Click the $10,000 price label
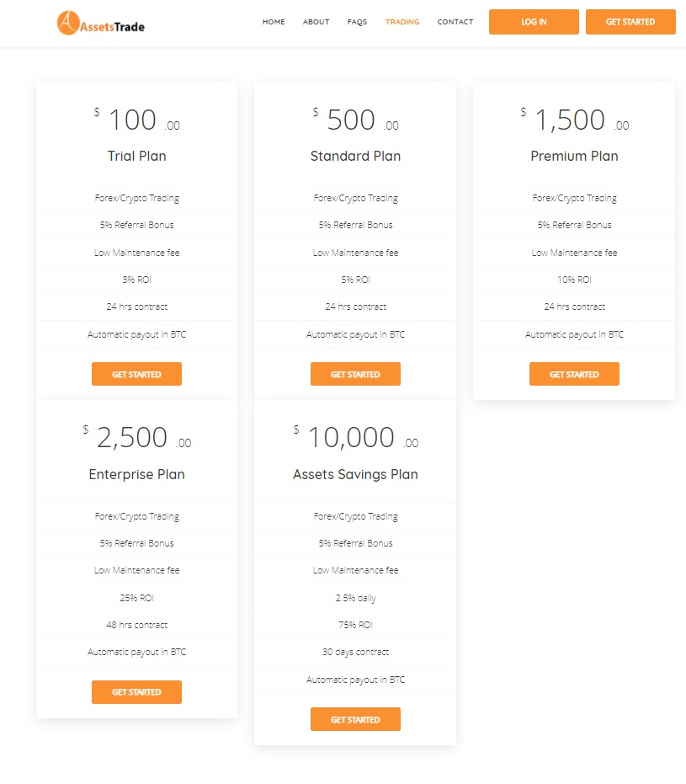686x784 pixels. [x=355, y=438]
